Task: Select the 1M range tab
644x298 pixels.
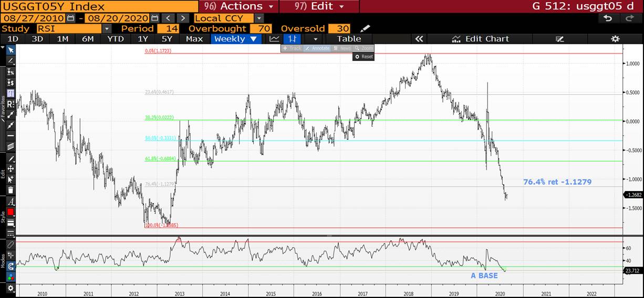Action: tap(63, 39)
